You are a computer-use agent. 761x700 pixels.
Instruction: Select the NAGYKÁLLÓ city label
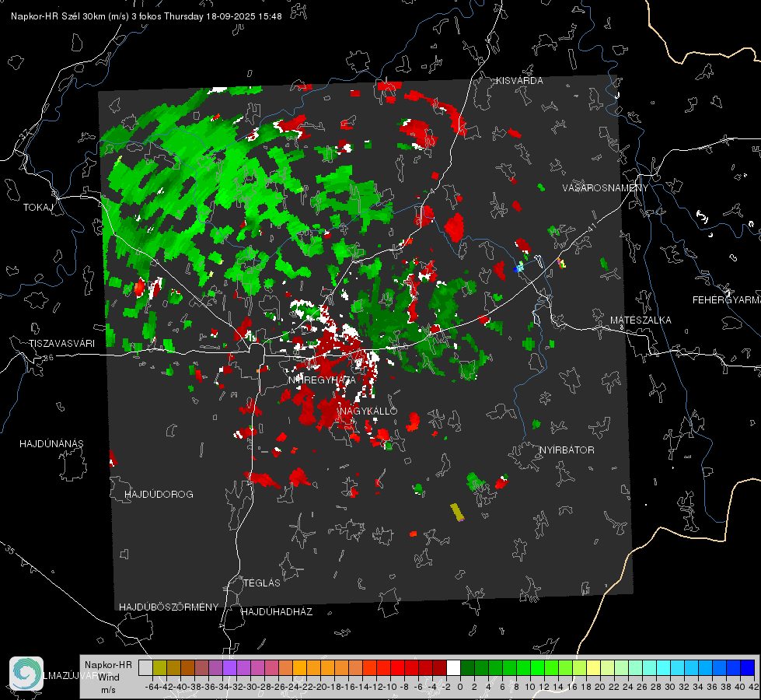pyautogui.click(x=368, y=411)
